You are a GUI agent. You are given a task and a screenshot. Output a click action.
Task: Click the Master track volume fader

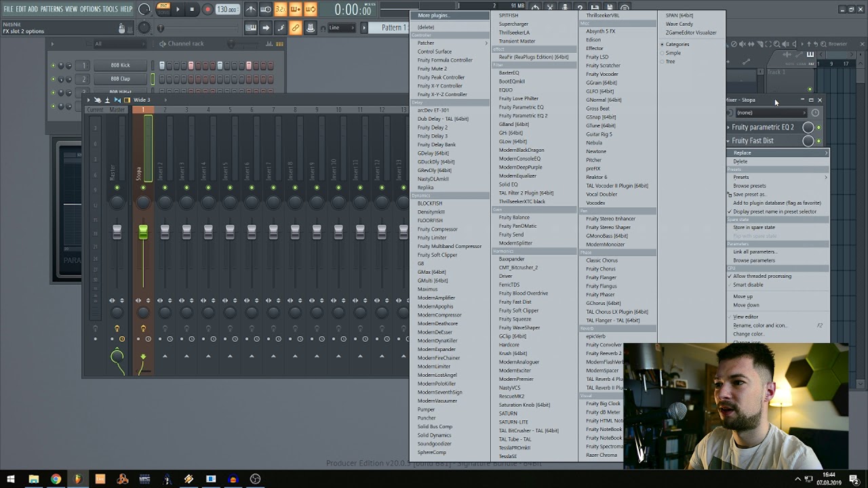pos(117,232)
